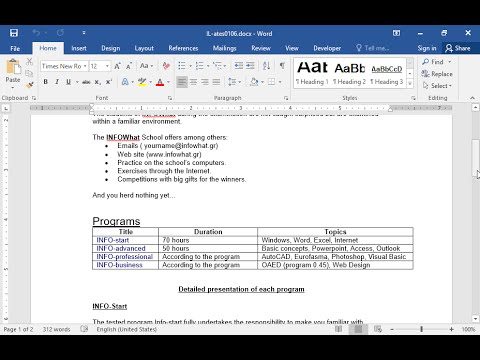480x360 pixels.
Task: Click the Share button
Action: tap(458, 48)
